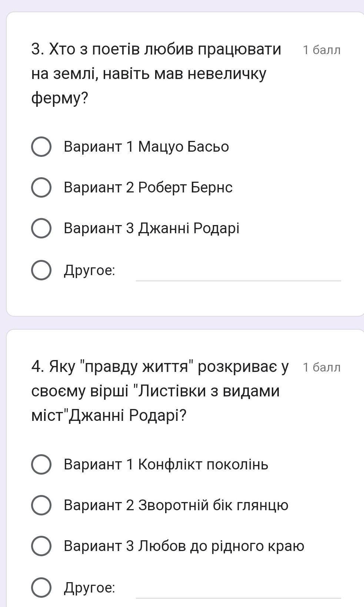Image resolution: width=364 pixels, height=607 pixels.
Task: Pick the Конфлікт поколінь radio button
Action: point(41,464)
